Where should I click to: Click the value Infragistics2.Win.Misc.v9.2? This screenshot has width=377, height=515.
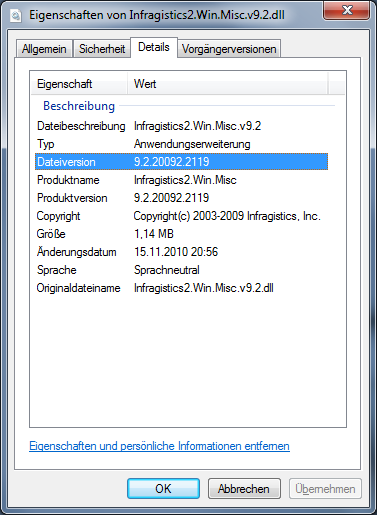[x=197, y=126]
